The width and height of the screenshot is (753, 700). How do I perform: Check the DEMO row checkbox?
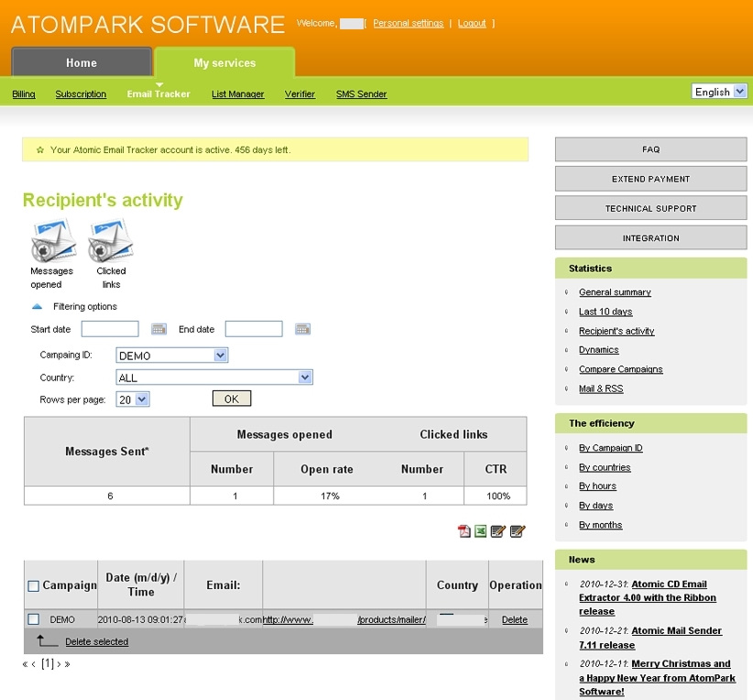(x=34, y=619)
